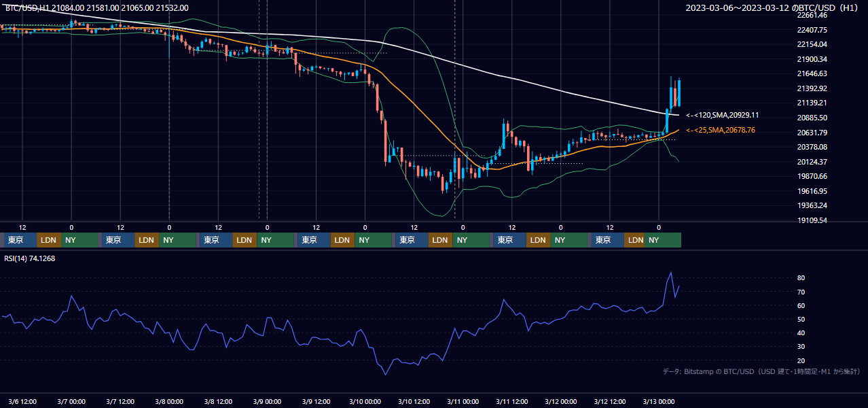Click the 3/8 00:00 time label
This screenshot has width=868, height=408.
click(169, 401)
